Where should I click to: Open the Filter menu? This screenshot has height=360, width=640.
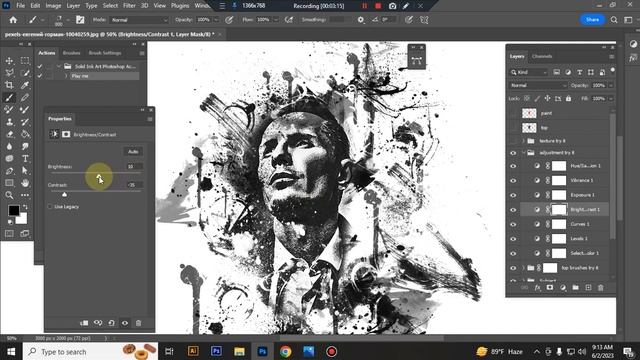(x=129, y=6)
